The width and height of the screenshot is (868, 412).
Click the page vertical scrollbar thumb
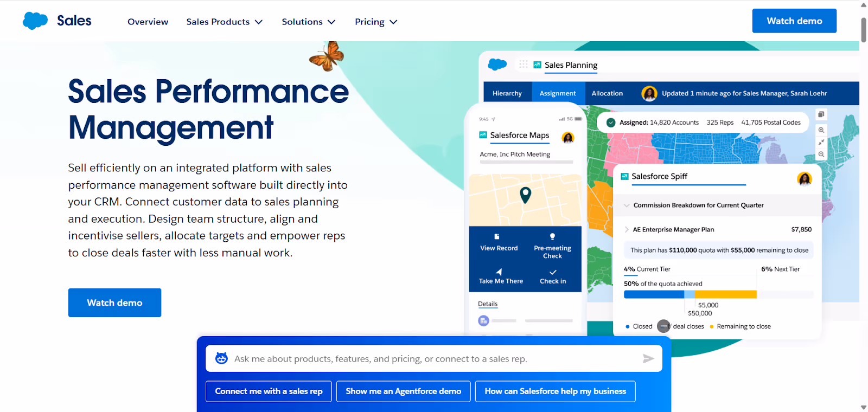coord(863,29)
